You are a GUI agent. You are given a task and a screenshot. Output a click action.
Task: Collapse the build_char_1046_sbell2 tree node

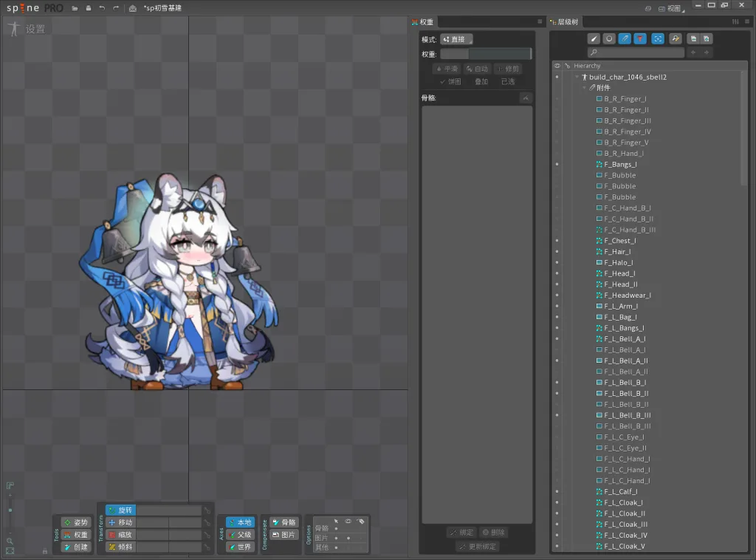click(x=577, y=77)
